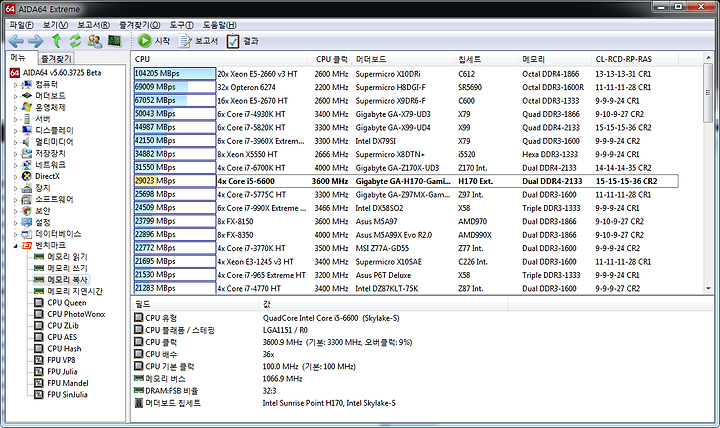Viewport: 720px width, 428px height.
Task: Select the FPU Mandel benchmark icon
Action: tap(39, 383)
